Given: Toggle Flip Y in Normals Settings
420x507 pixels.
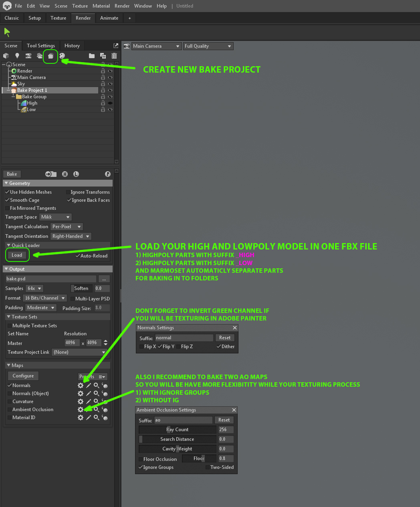Looking at the screenshot, I should 160,347.
